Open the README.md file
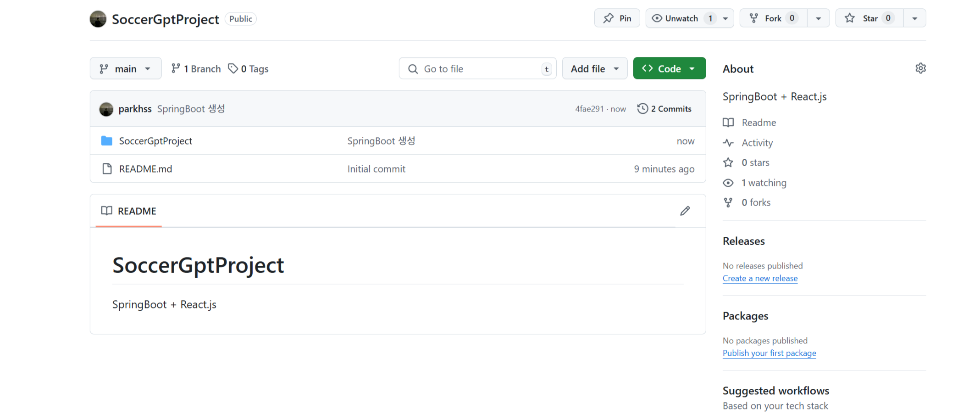This screenshot has height=420, width=980. pyautogui.click(x=145, y=169)
